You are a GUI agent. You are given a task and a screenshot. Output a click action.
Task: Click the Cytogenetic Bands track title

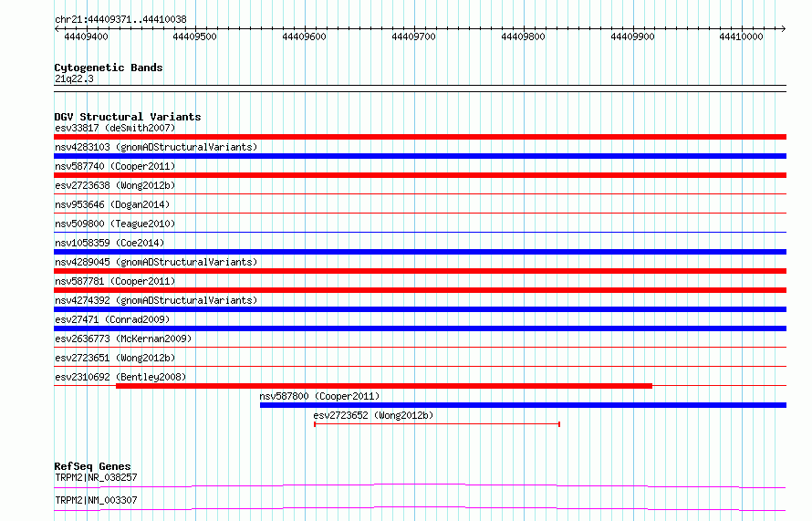[x=109, y=68]
